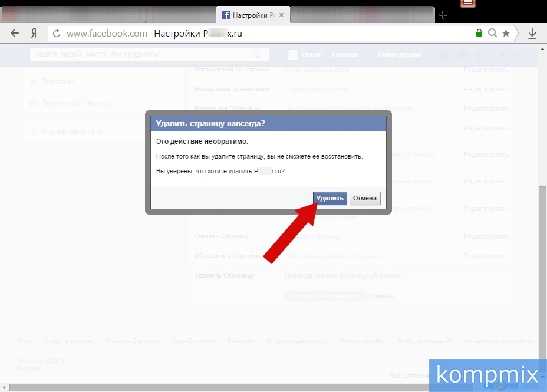The width and height of the screenshot is (547, 392).
Task: Open the Конфиденциальность footer link
Action: click(296, 341)
